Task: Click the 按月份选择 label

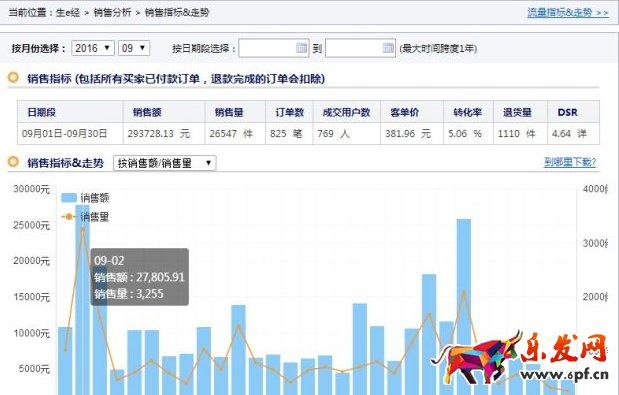Action: tap(38, 49)
